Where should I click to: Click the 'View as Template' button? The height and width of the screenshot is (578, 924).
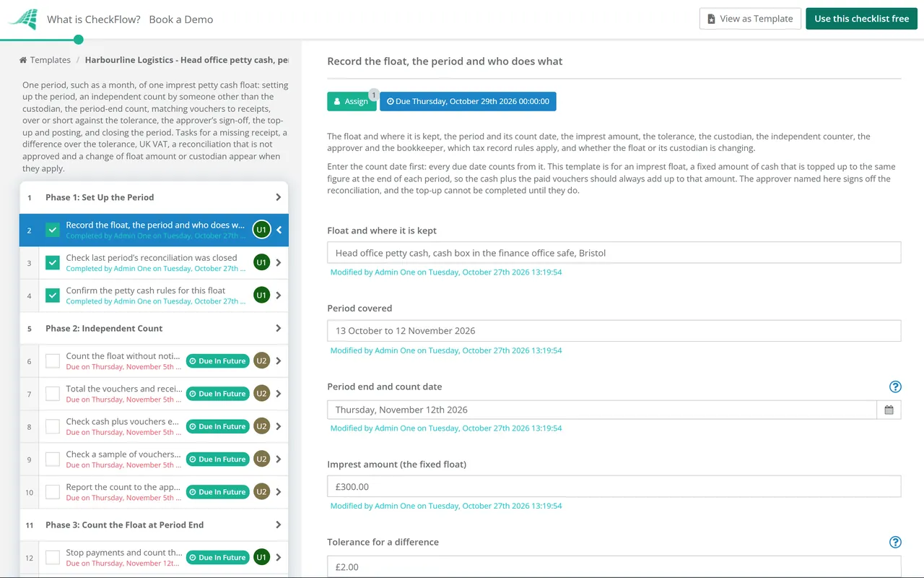[750, 19]
